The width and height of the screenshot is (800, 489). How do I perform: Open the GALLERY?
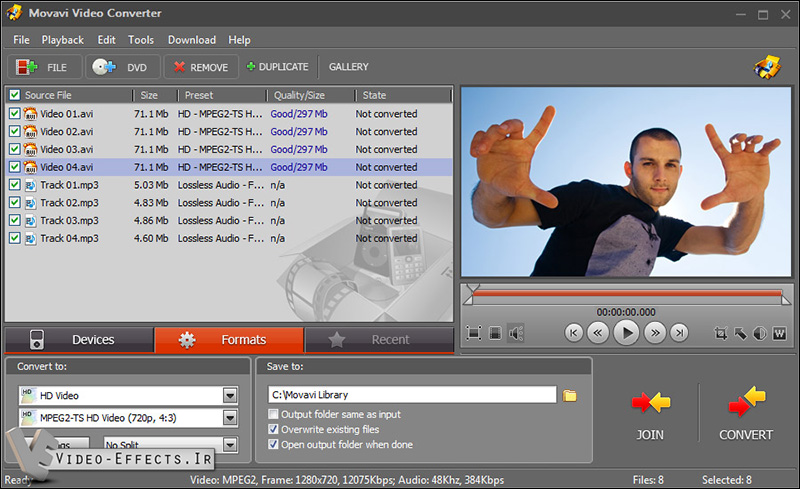coord(348,67)
